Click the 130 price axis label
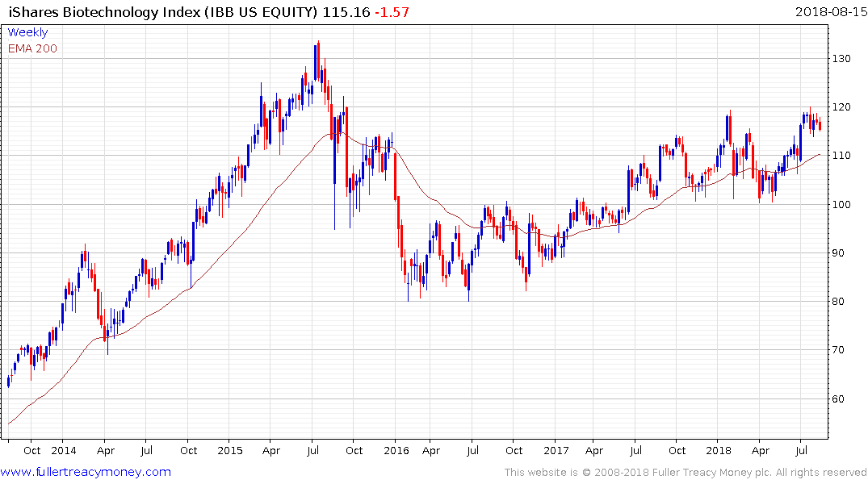868x484 pixels. tap(841, 59)
